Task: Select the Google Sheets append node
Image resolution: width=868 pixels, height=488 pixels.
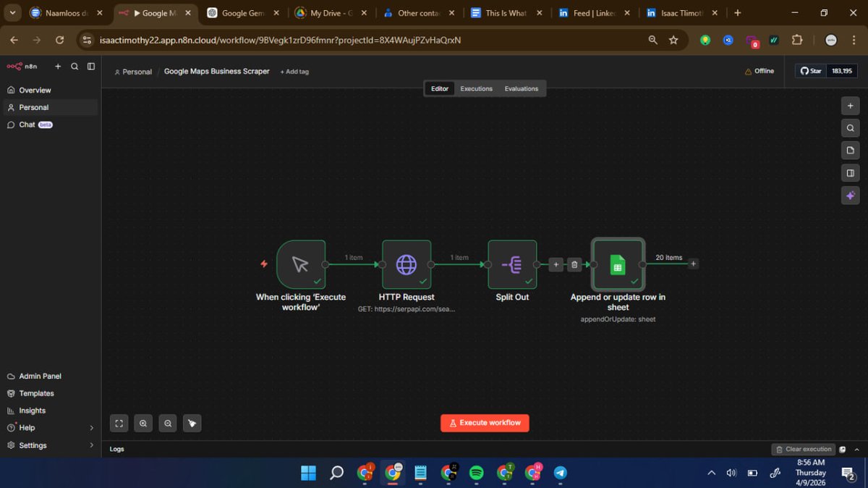Action: (618, 264)
